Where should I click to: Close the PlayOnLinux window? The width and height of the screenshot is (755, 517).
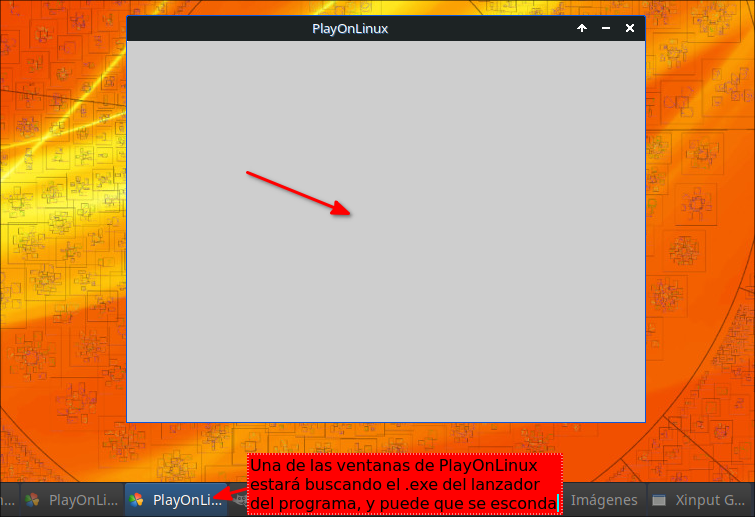pos(629,28)
